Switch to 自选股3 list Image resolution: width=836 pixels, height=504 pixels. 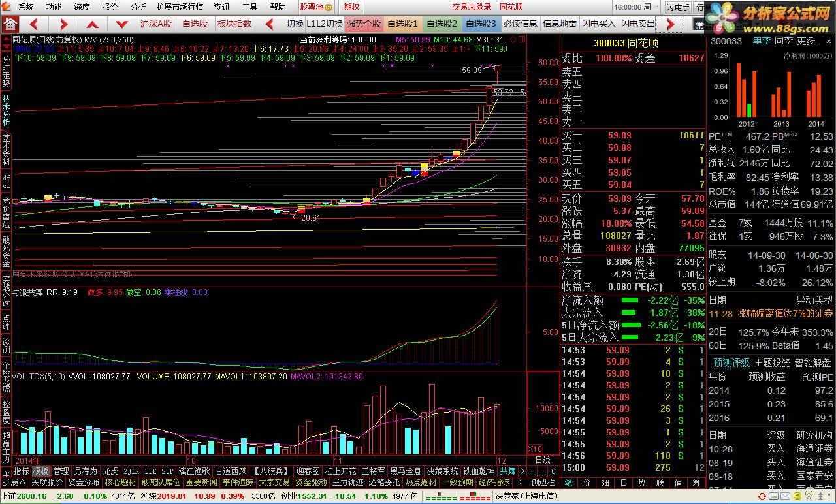pyautogui.click(x=481, y=24)
